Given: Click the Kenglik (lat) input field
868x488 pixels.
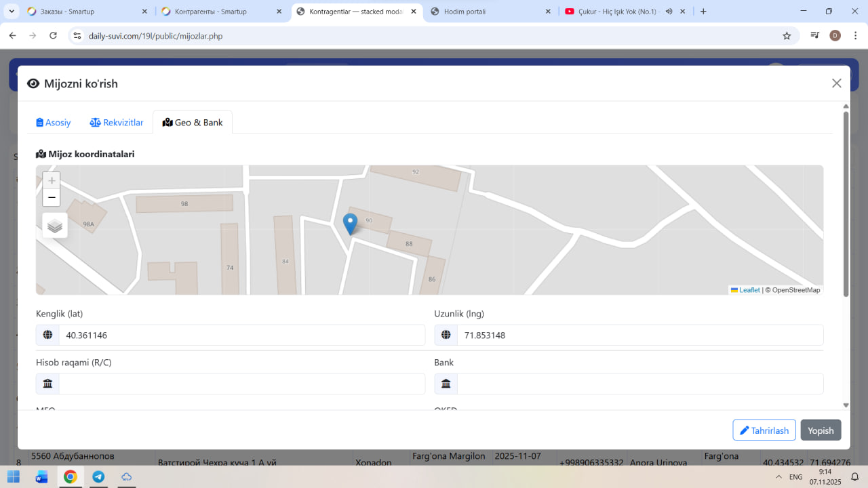Looking at the screenshot, I should (x=241, y=335).
